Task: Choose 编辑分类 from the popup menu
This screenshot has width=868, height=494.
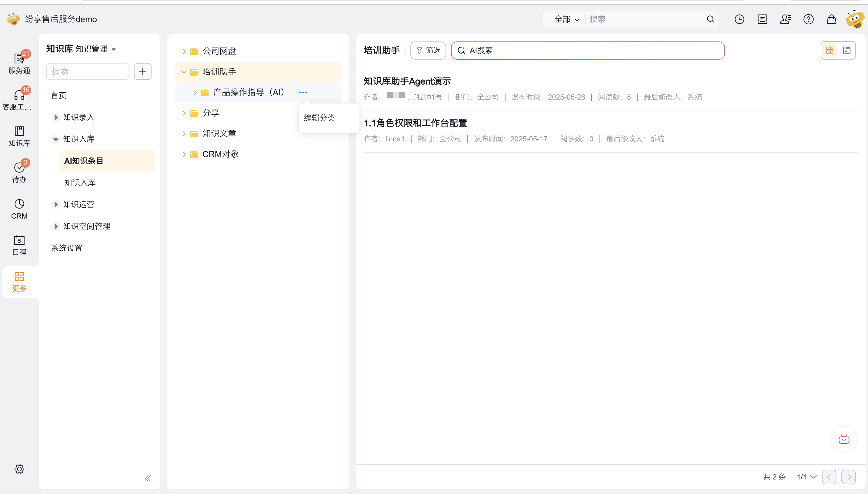Action: (x=319, y=118)
